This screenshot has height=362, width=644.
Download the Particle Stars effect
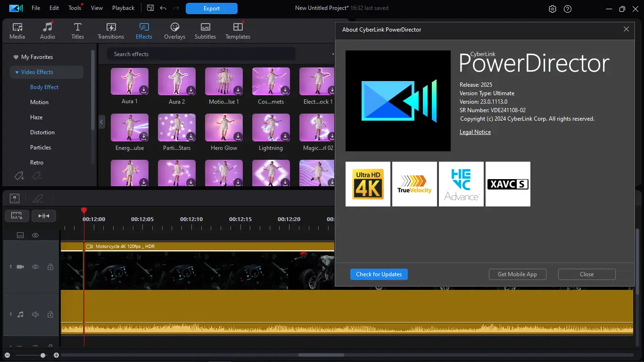pos(191,136)
